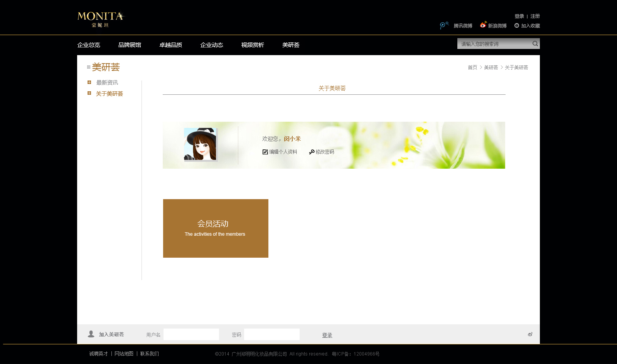Viewport: 617px width, 364px height.
Task: Click the 密码 password field
Action: (272, 334)
